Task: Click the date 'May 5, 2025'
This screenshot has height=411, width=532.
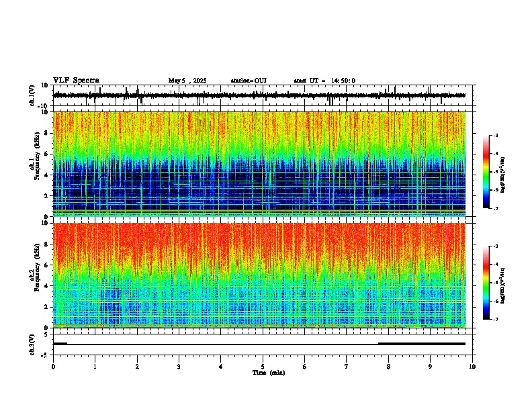Action: point(187,81)
